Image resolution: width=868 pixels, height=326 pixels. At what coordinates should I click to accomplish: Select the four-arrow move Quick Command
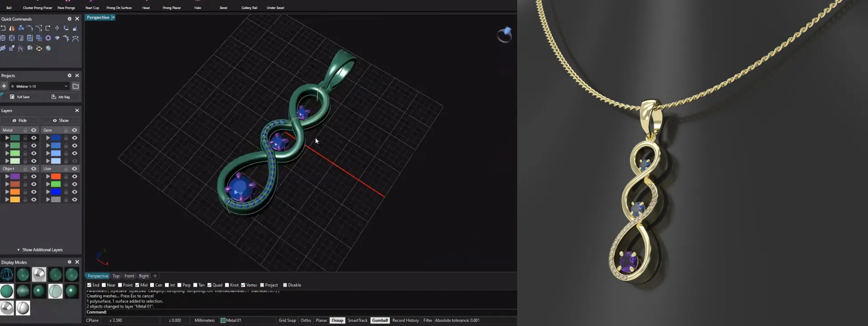point(57,28)
